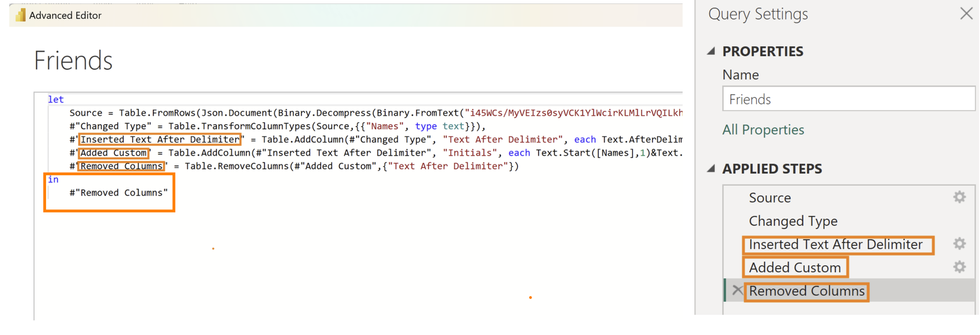
Task: Open gear for Inserted Text After Delimiter
Action: (x=959, y=244)
